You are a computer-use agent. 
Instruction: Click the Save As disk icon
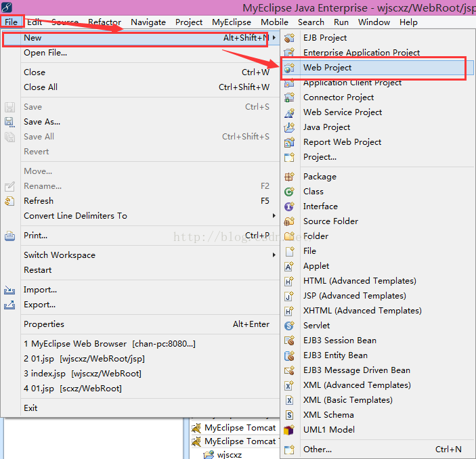[x=9, y=122]
